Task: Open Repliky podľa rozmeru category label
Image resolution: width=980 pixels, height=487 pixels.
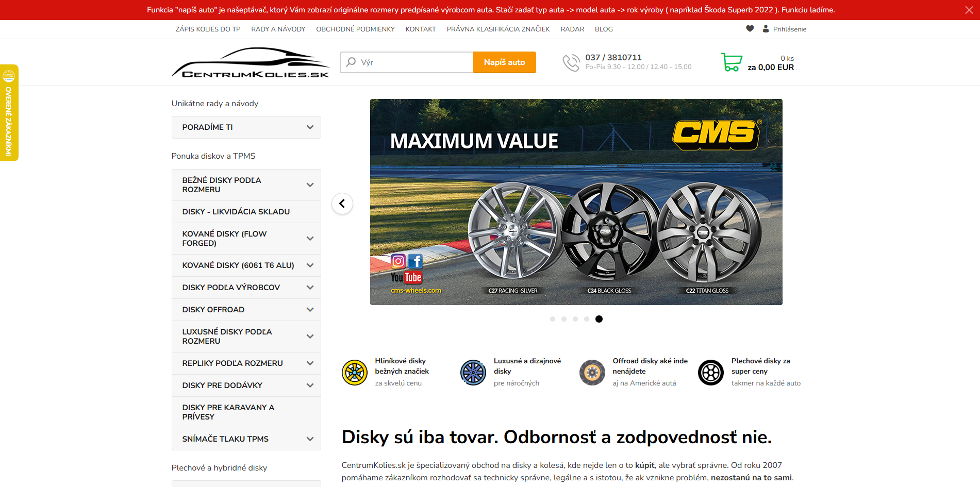Action: [x=232, y=363]
